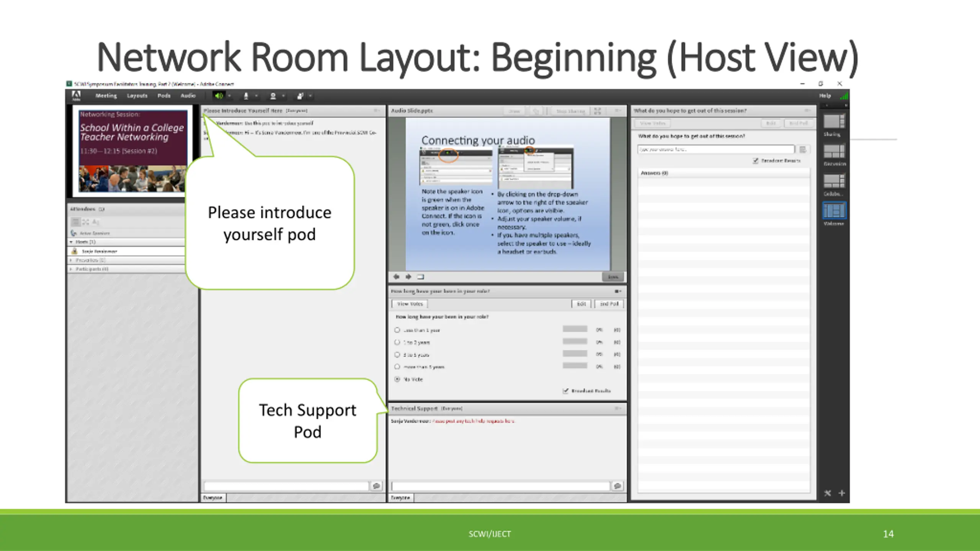Viewport: 980px width, 551px height.
Task: Click the Draw button in share pod
Action: click(514, 111)
